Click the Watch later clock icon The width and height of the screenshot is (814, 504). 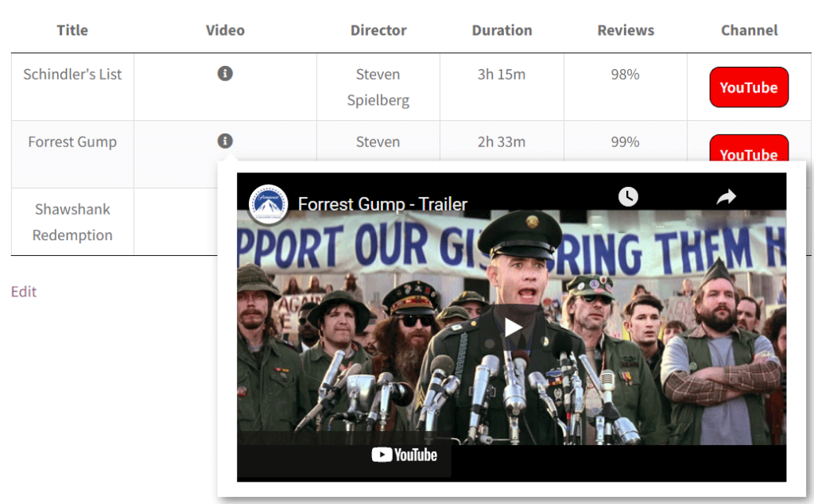click(628, 196)
